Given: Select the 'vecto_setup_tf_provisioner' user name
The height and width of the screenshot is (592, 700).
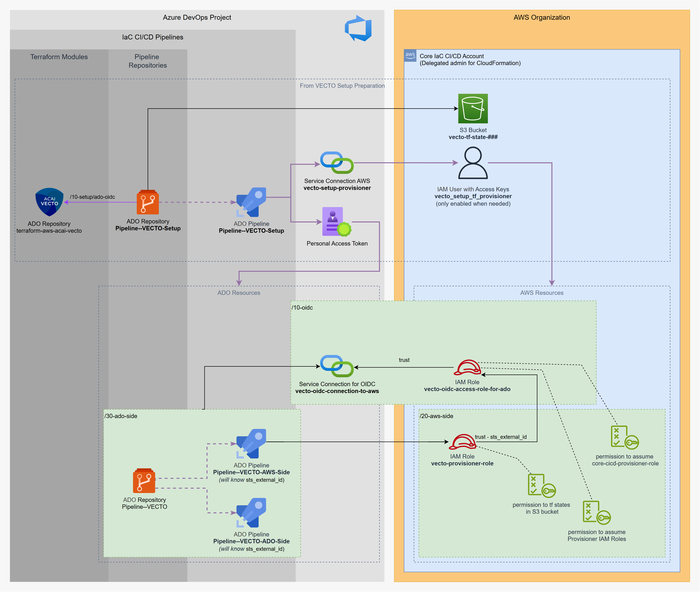Looking at the screenshot, I should [x=473, y=196].
